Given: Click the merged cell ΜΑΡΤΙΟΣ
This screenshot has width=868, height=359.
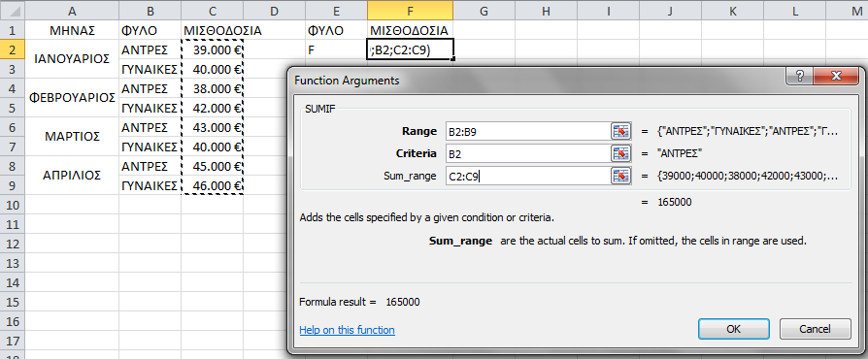Looking at the screenshot, I should coord(72,137).
